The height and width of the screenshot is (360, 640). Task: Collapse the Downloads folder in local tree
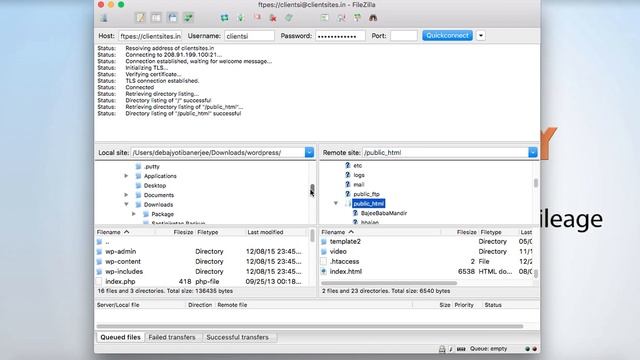pos(126,204)
